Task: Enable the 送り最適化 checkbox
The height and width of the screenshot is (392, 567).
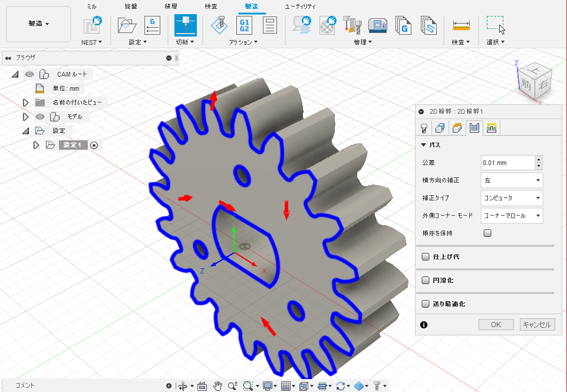Action: 426,304
